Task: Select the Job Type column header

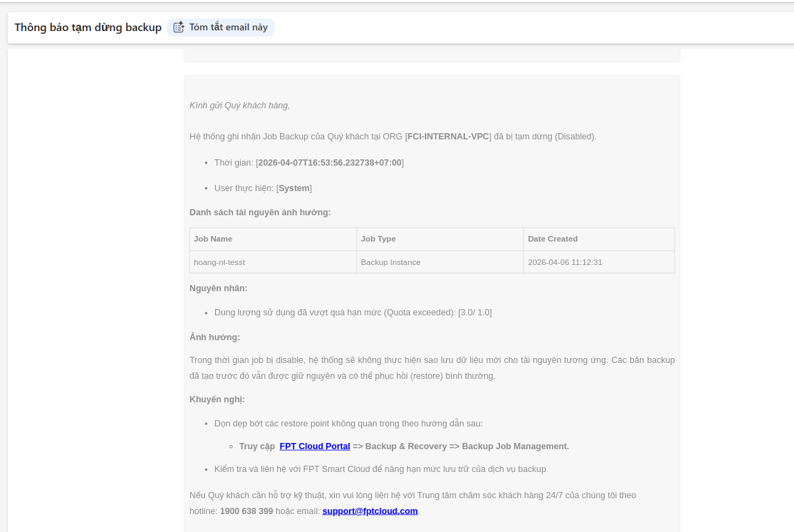Action: click(x=378, y=239)
